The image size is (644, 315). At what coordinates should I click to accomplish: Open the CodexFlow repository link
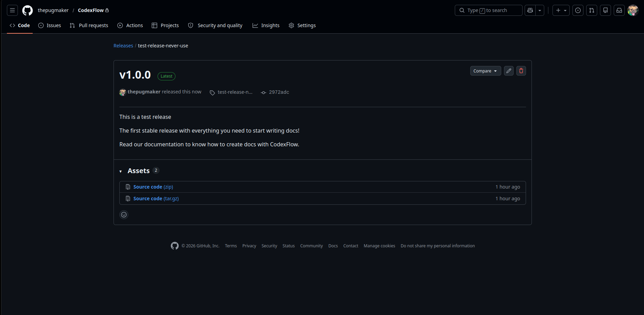pos(91,10)
